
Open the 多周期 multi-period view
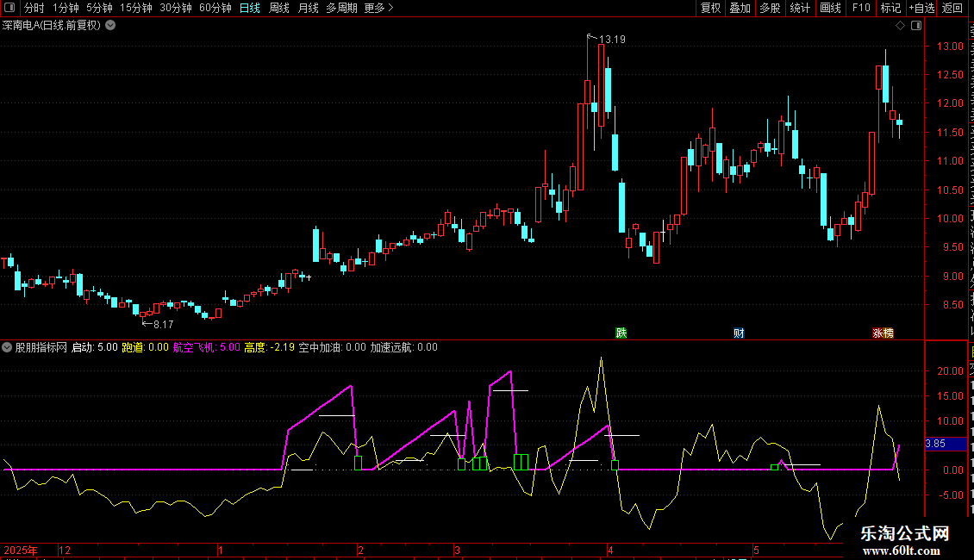tap(341, 8)
